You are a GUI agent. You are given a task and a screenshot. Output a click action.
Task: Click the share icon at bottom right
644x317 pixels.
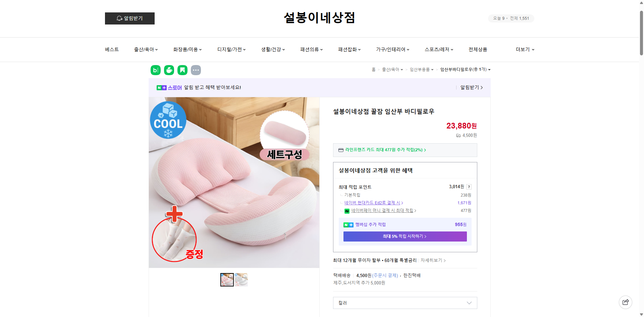(x=626, y=302)
